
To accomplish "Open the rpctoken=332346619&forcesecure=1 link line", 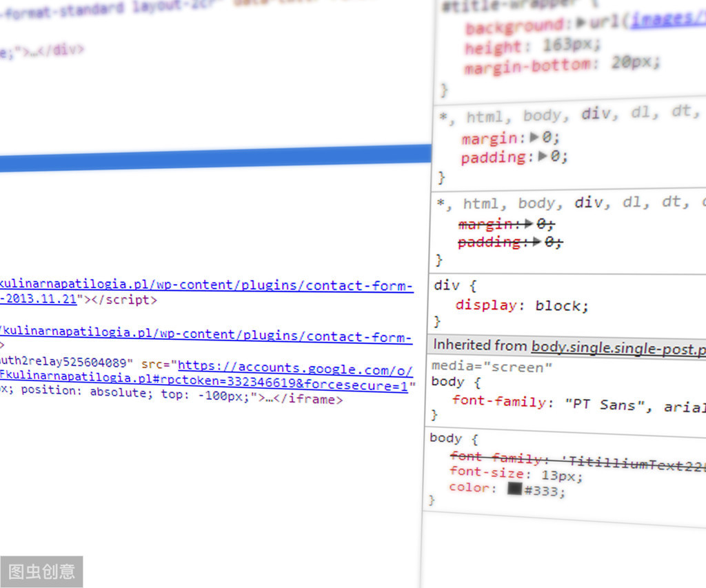I will tap(203, 381).
